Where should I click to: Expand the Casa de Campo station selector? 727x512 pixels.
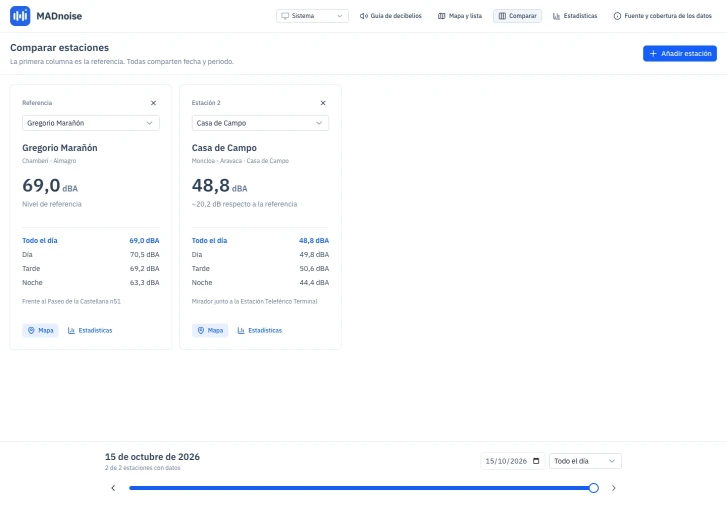coord(261,123)
